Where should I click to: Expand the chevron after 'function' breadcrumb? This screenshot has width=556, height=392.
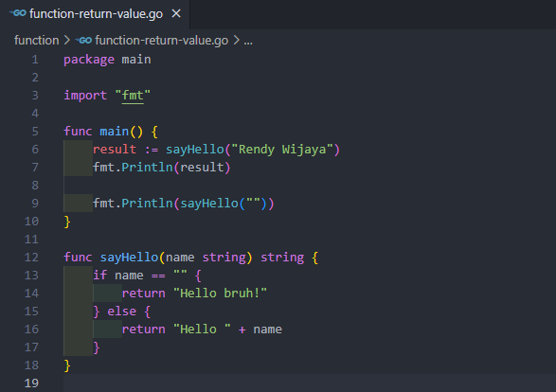tap(66, 41)
